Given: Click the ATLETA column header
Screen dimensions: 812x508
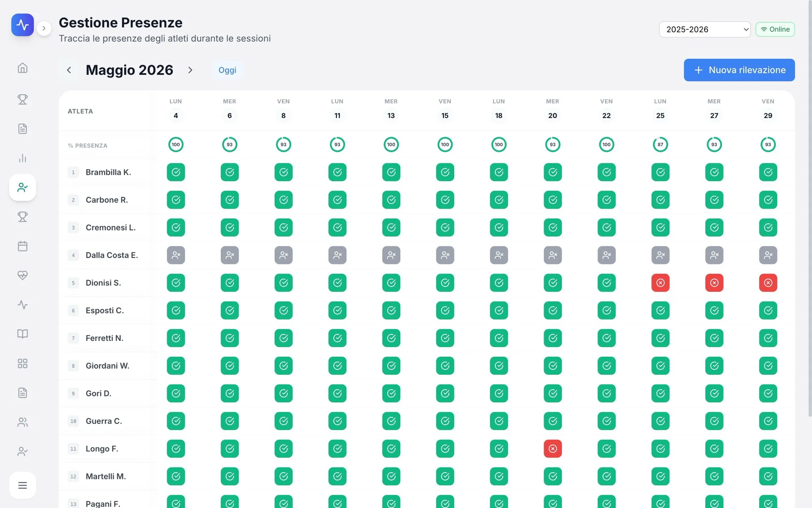Looking at the screenshot, I should tap(80, 111).
